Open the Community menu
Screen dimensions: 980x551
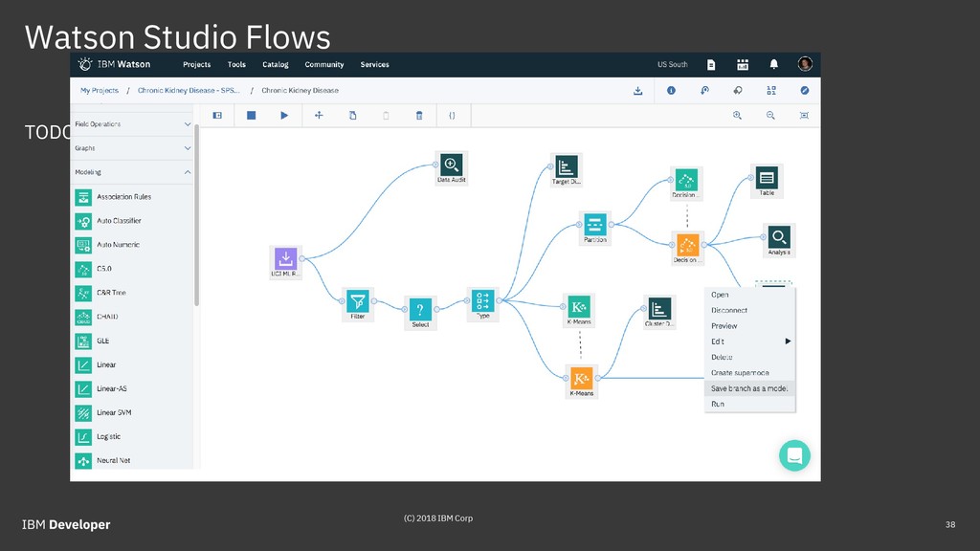(x=323, y=64)
